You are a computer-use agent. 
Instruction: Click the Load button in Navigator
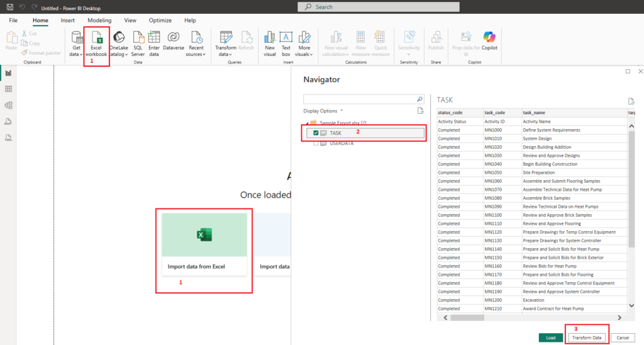click(551, 337)
